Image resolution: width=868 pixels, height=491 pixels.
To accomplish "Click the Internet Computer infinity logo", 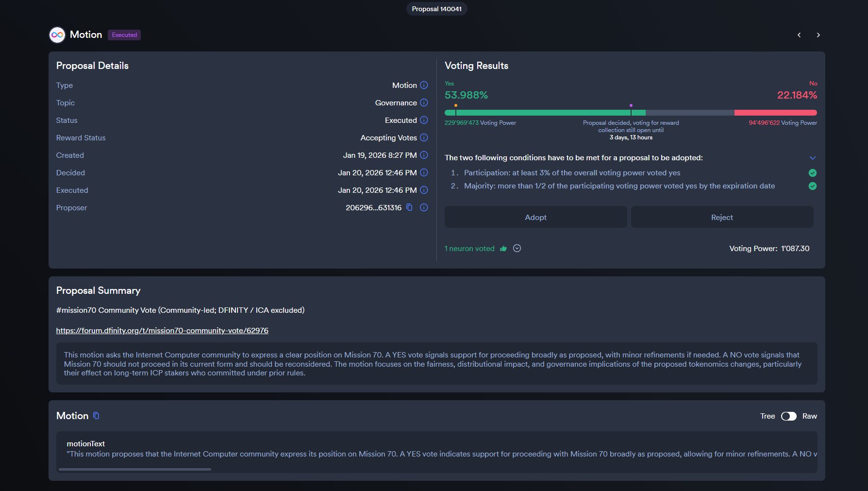I will 57,35.
